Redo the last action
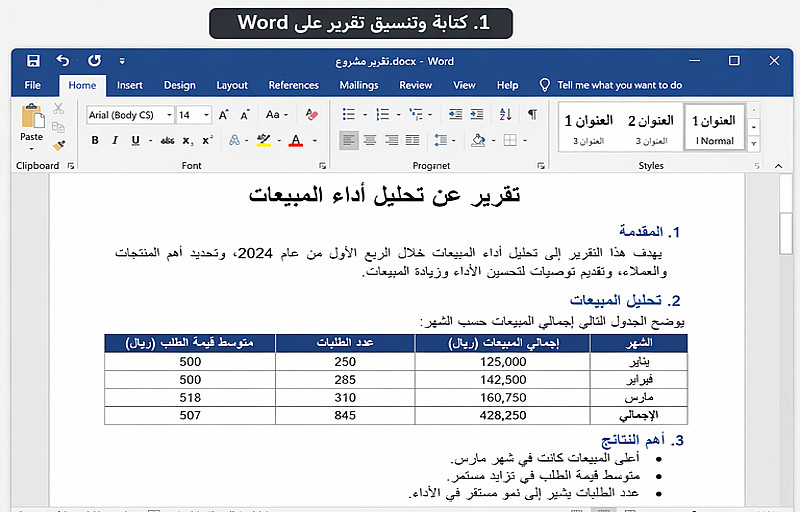 pyautogui.click(x=94, y=61)
